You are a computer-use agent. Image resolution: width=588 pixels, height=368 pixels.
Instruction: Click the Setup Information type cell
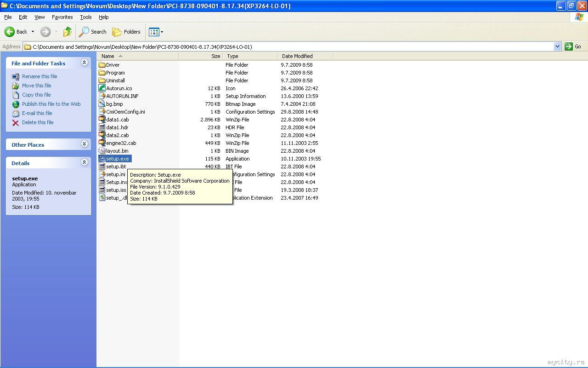click(x=246, y=96)
